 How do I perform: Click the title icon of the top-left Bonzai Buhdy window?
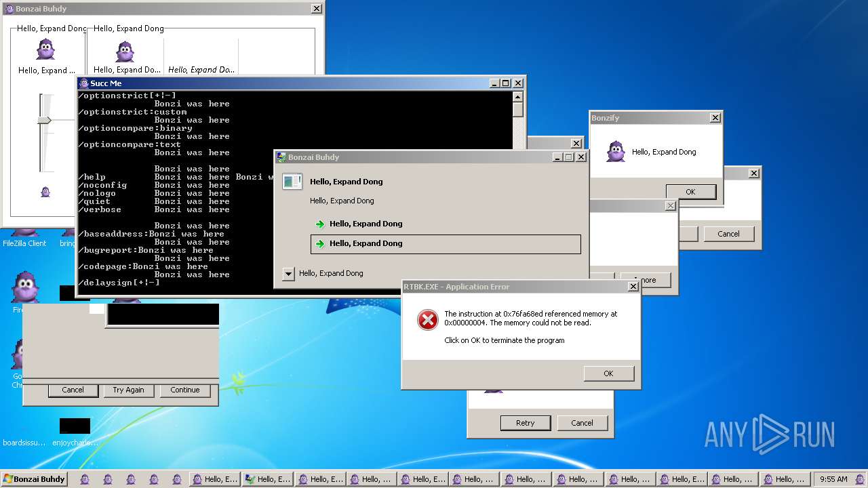(9, 9)
